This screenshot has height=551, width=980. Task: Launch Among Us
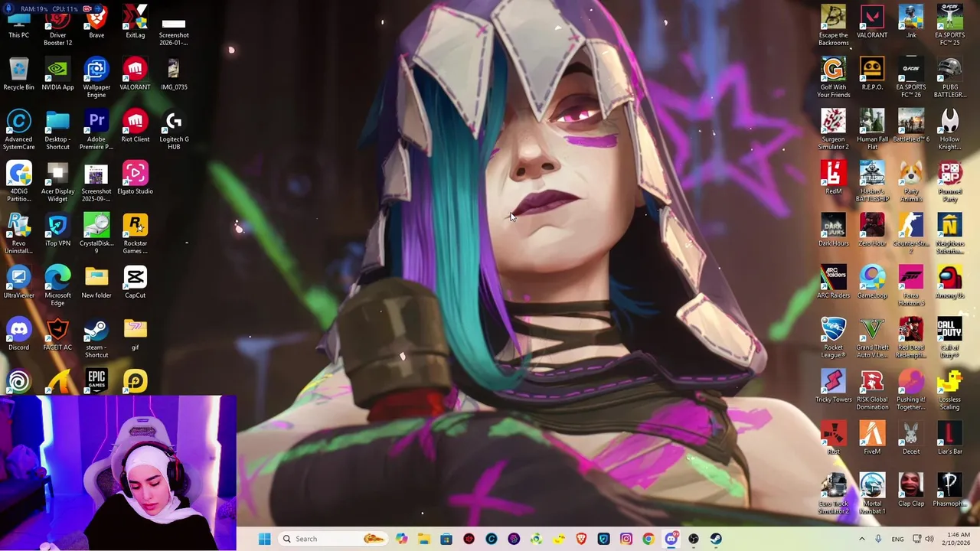point(949,283)
